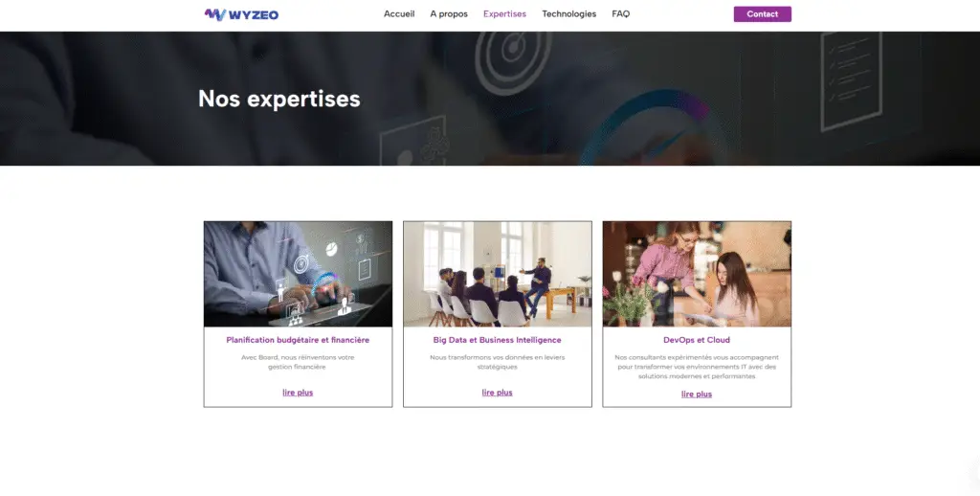This screenshot has width=980, height=496.
Task: Click the Planification budgétaire et financière title
Action: click(298, 340)
